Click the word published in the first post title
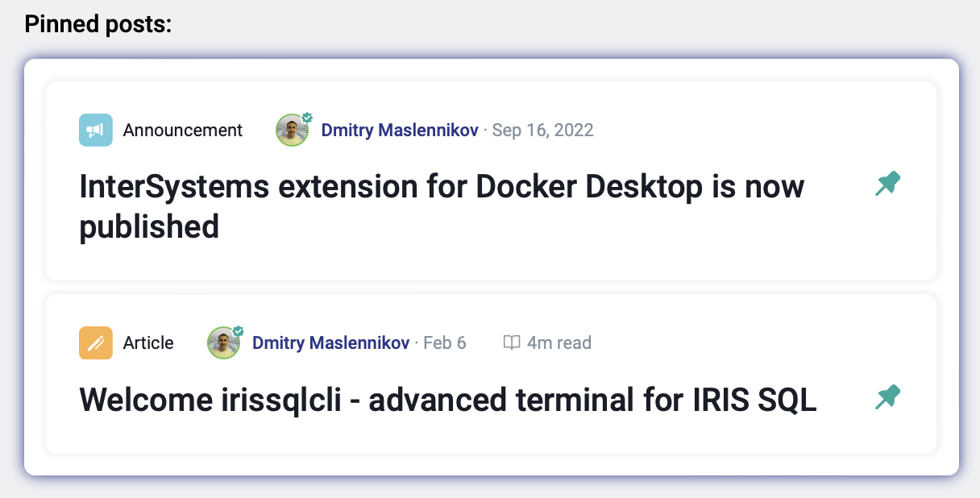Viewport: 980px width, 498px height. pyautogui.click(x=149, y=227)
